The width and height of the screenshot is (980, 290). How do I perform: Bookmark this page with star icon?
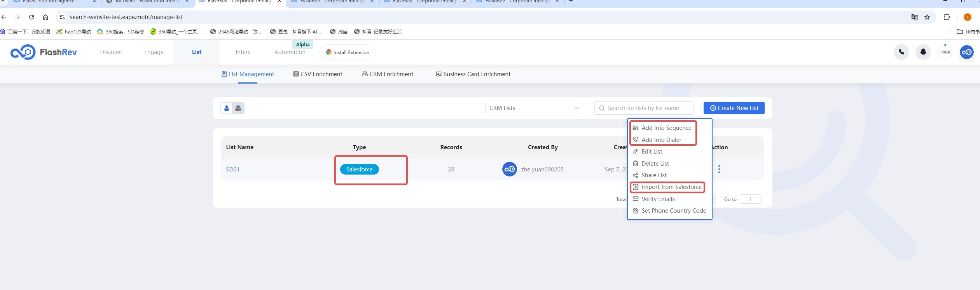[x=927, y=17]
